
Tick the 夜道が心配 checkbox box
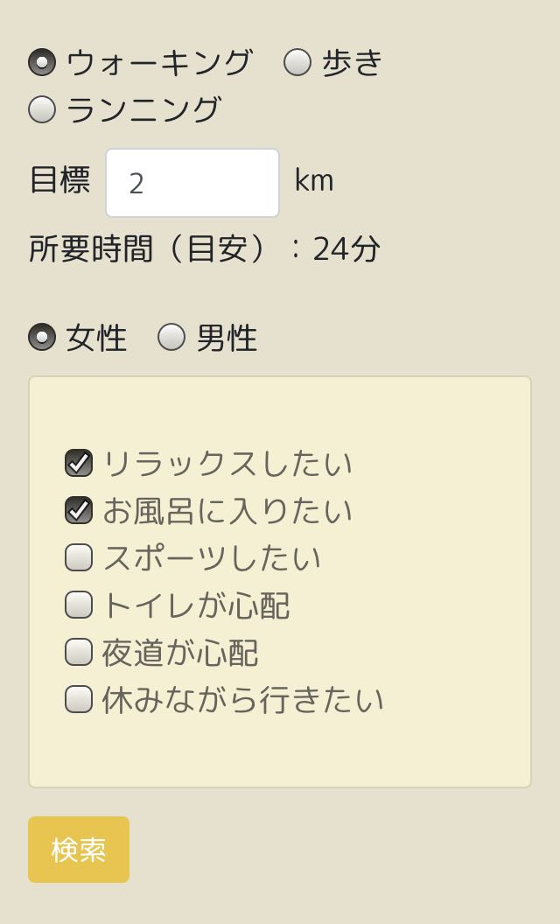79,652
